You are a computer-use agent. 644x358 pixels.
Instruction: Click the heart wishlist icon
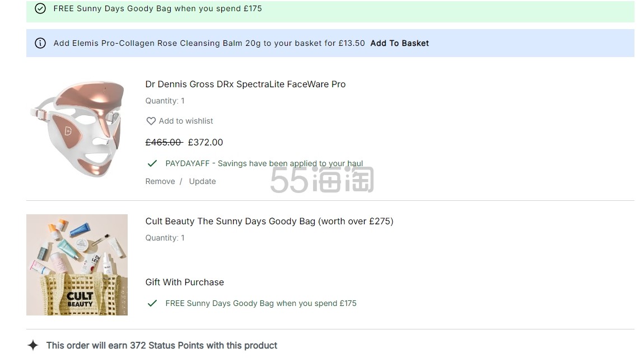coord(151,121)
